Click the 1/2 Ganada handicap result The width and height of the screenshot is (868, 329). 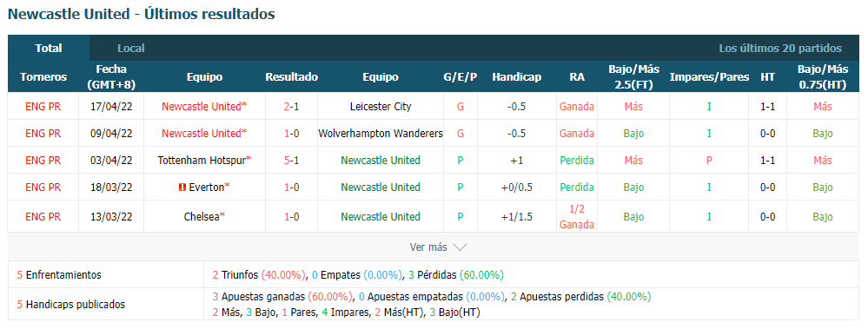(577, 217)
